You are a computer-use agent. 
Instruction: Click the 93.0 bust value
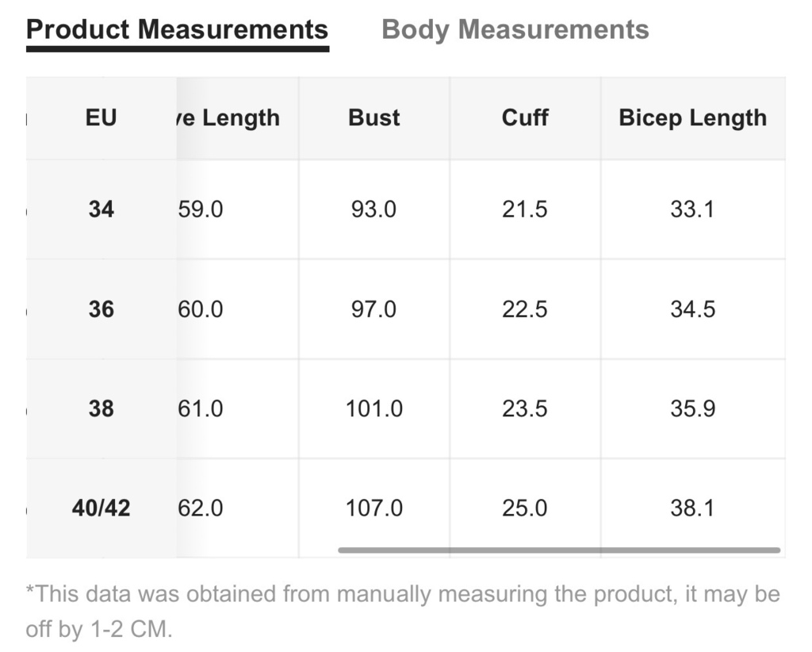pos(373,209)
